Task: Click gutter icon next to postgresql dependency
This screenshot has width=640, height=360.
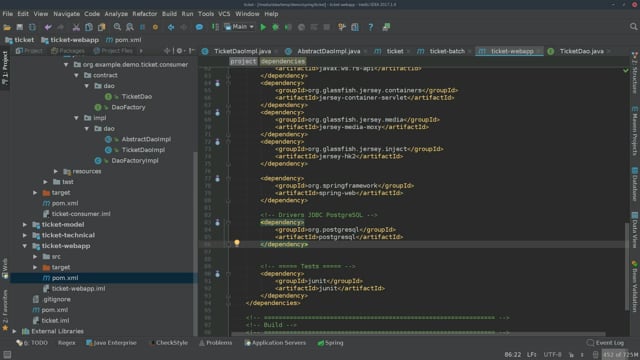Action: [x=218, y=222]
